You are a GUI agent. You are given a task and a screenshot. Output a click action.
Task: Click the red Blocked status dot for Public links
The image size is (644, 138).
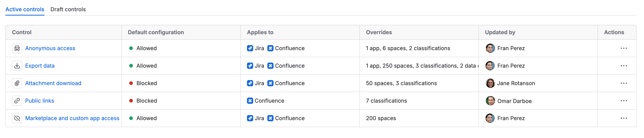[x=131, y=101]
